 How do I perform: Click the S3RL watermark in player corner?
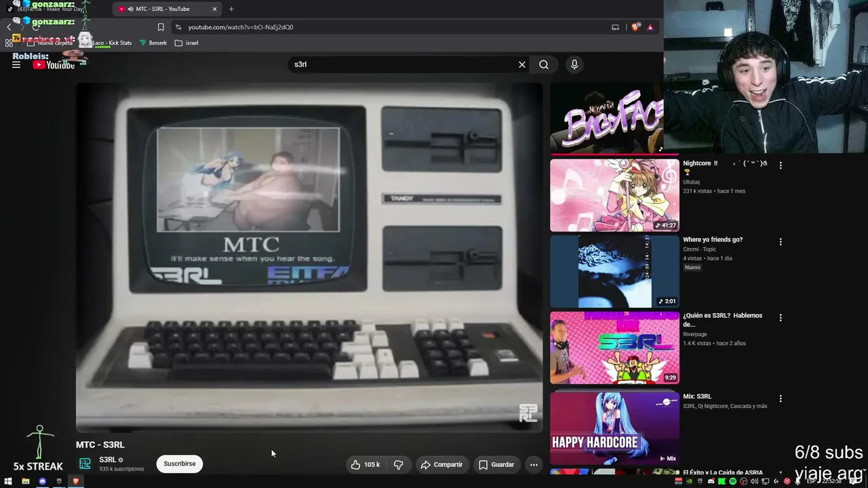(528, 413)
